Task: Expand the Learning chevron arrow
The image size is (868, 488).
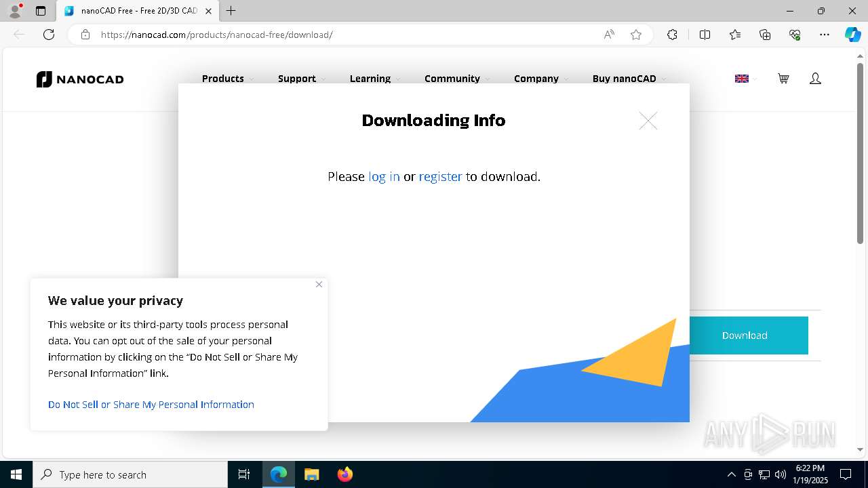Action: pos(398,79)
